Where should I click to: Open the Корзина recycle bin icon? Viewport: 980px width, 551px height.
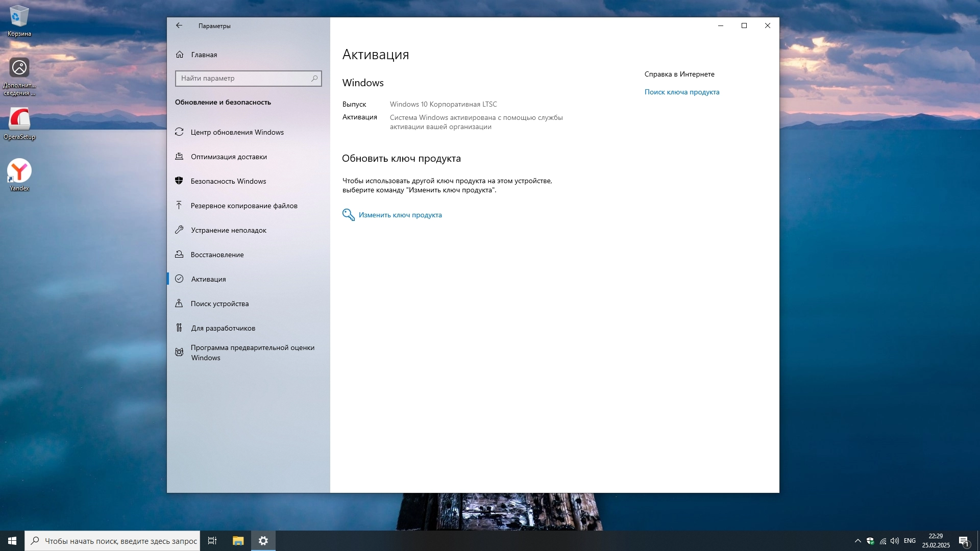[x=19, y=18]
